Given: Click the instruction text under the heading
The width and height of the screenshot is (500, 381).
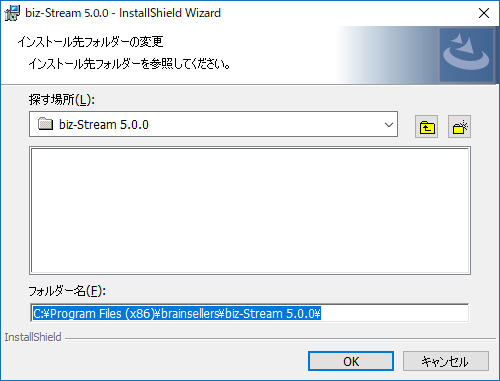Looking at the screenshot, I should coord(129,63).
